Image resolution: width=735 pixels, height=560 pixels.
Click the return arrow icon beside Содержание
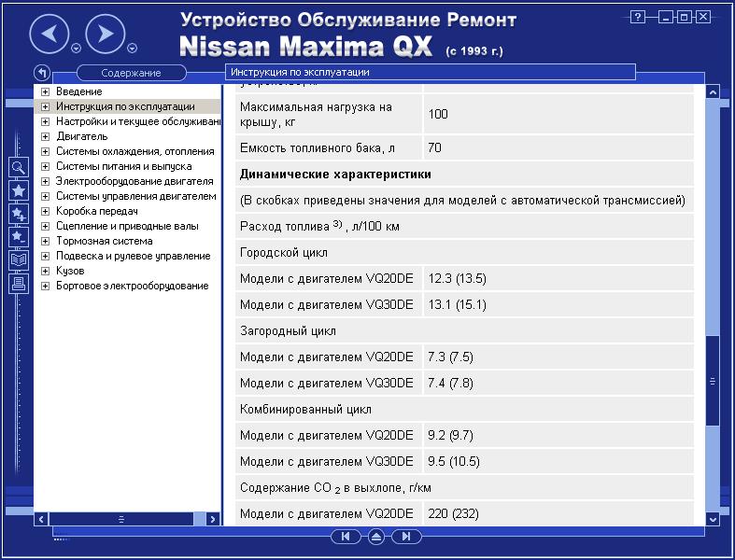pyautogui.click(x=42, y=73)
